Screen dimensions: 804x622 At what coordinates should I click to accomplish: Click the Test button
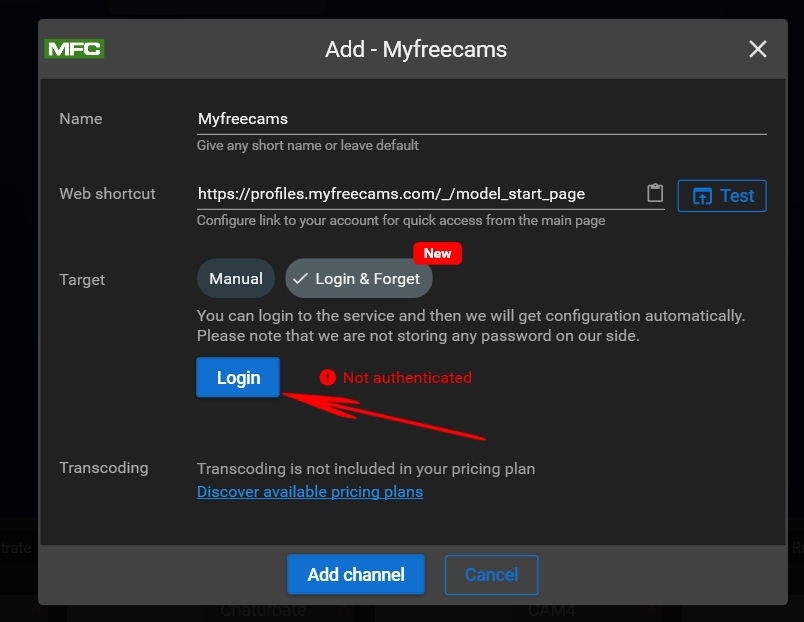tap(722, 195)
